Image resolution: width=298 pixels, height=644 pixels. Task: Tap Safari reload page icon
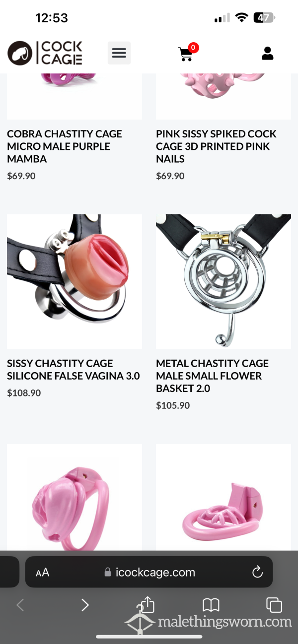pyautogui.click(x=257, y=572)
